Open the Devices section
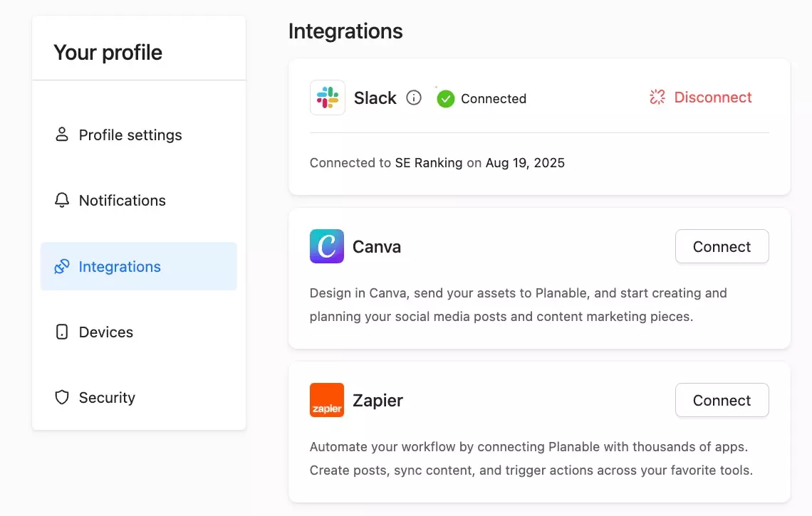 click(139, 332)
